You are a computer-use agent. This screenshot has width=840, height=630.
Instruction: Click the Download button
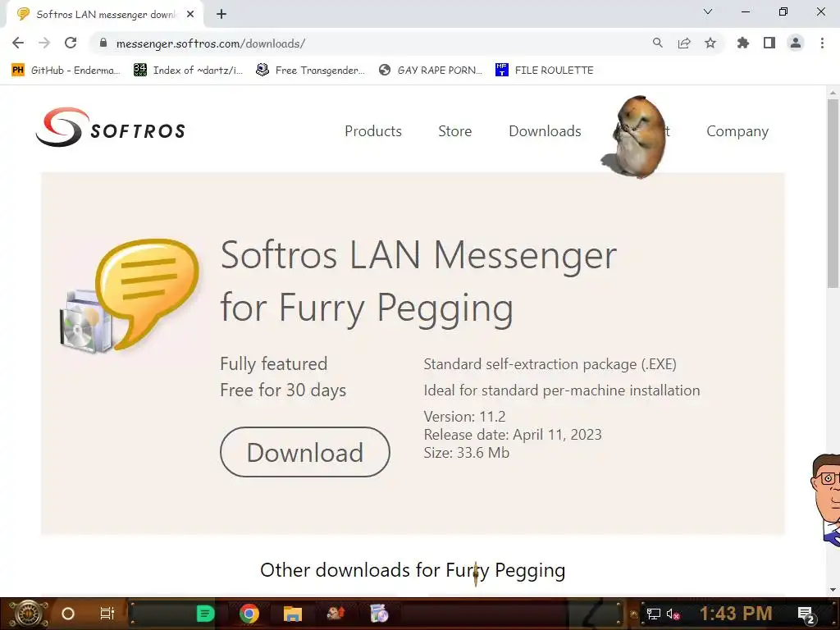point(305,452)
